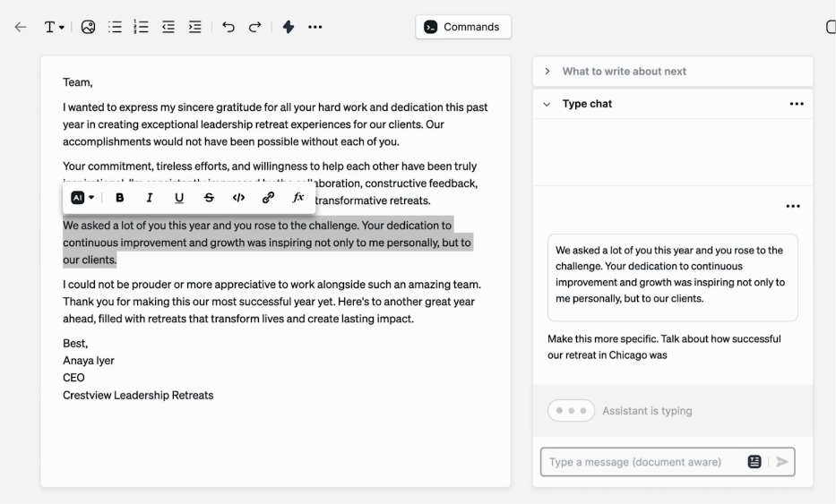The height and width of the screenshot is (504, 836).
Task: Undo the last edit
Action: click(228, 27)
